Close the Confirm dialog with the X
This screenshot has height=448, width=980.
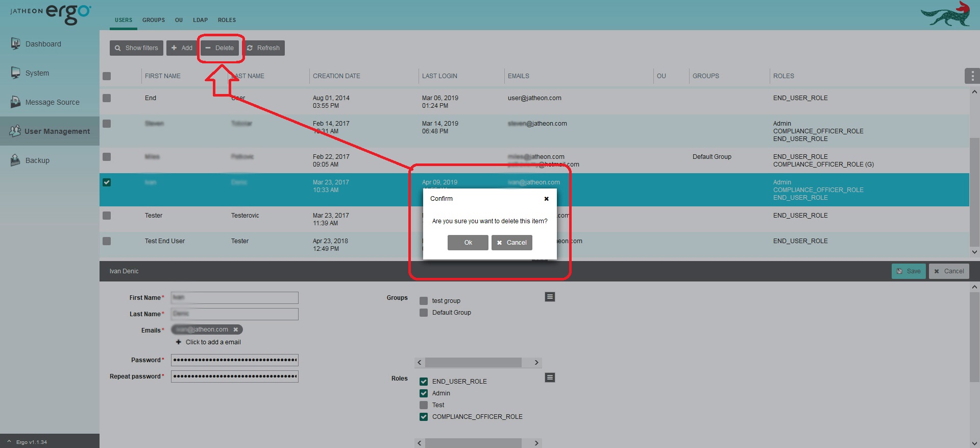(546, 199)
